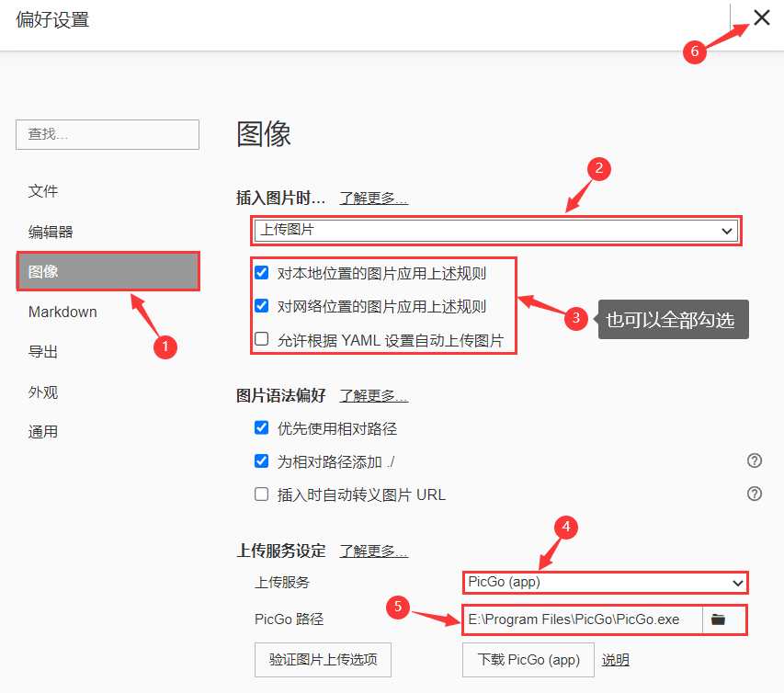Toggle 对网络位置的图片应用上述规则 checkbox
Screen dimensions: 784x693
[x=262, y=305]
